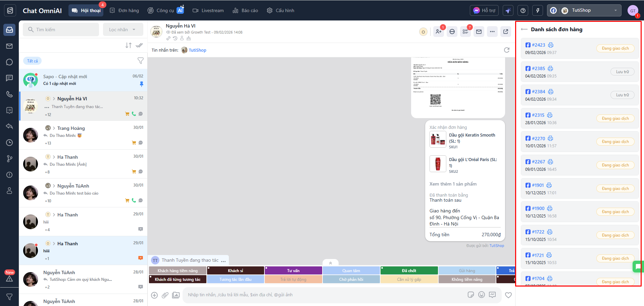Open the Cấu hình tab
Screen dimensions: 644x306
(x=281, y=10)
